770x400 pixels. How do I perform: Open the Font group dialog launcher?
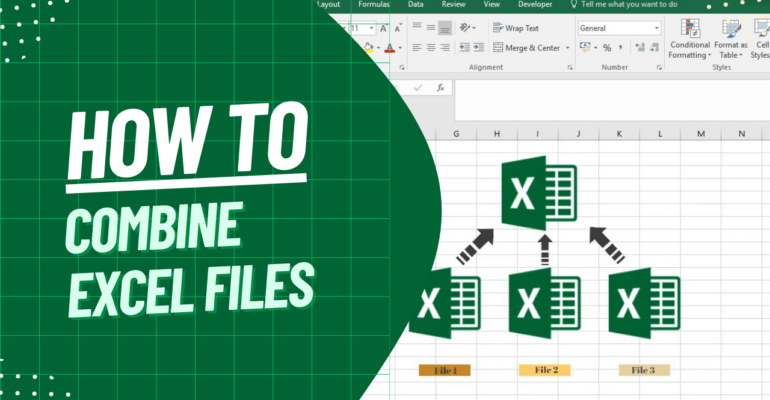[x=402, y=68]
